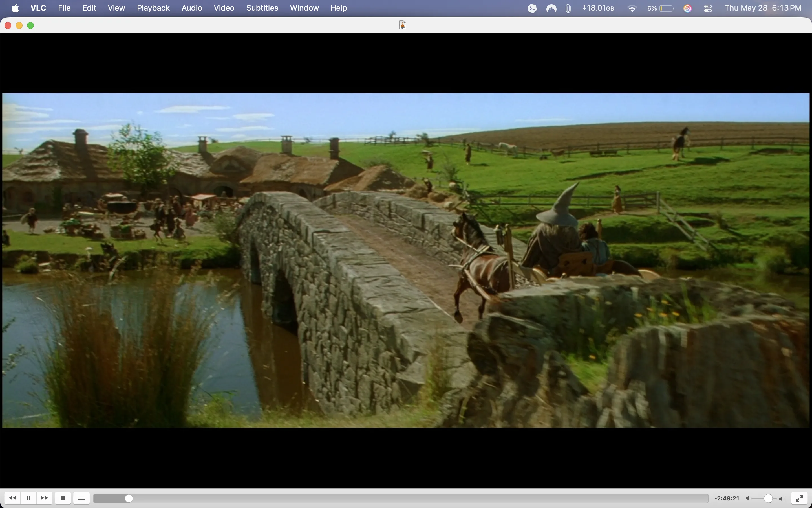
Task: Open Control Center from menu bar
Action: (x=708, y=8)
